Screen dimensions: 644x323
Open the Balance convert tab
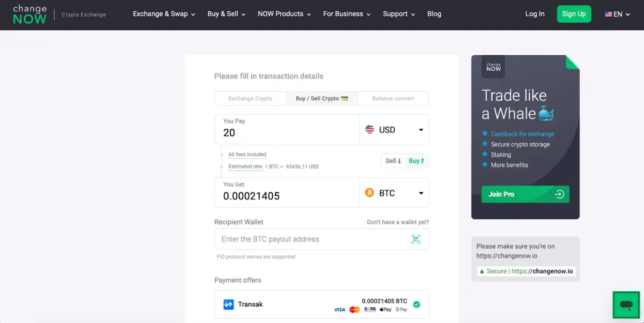(x=393, y=98)
